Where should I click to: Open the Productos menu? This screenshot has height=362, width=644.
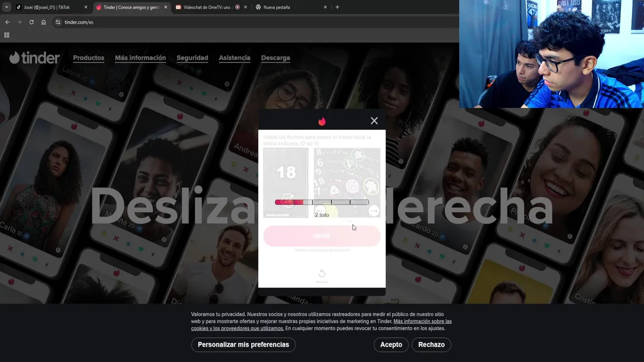coord(89,58)
